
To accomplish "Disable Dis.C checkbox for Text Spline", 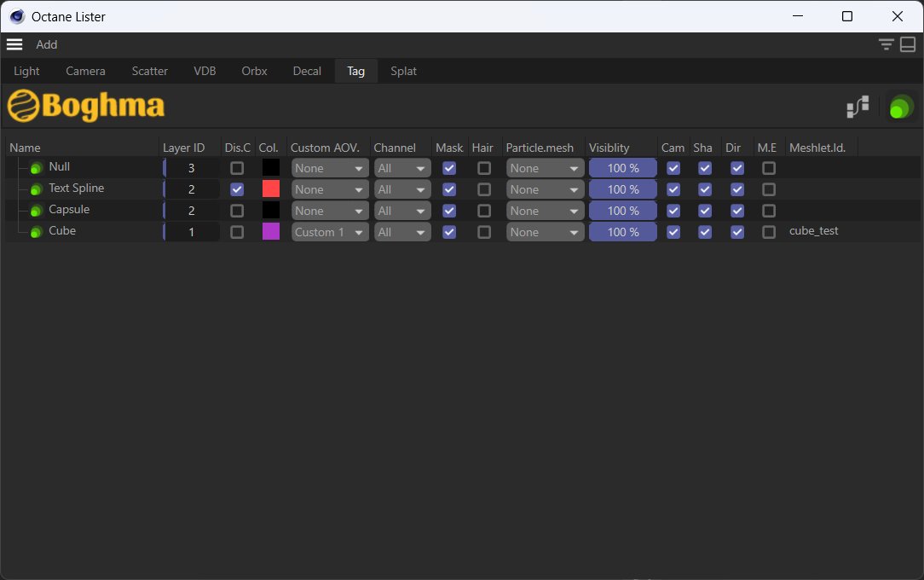I will (x=237, y=189).
